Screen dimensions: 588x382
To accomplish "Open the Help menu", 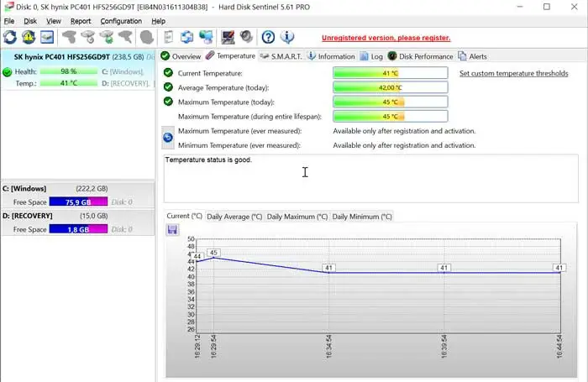I will [158, 21].
